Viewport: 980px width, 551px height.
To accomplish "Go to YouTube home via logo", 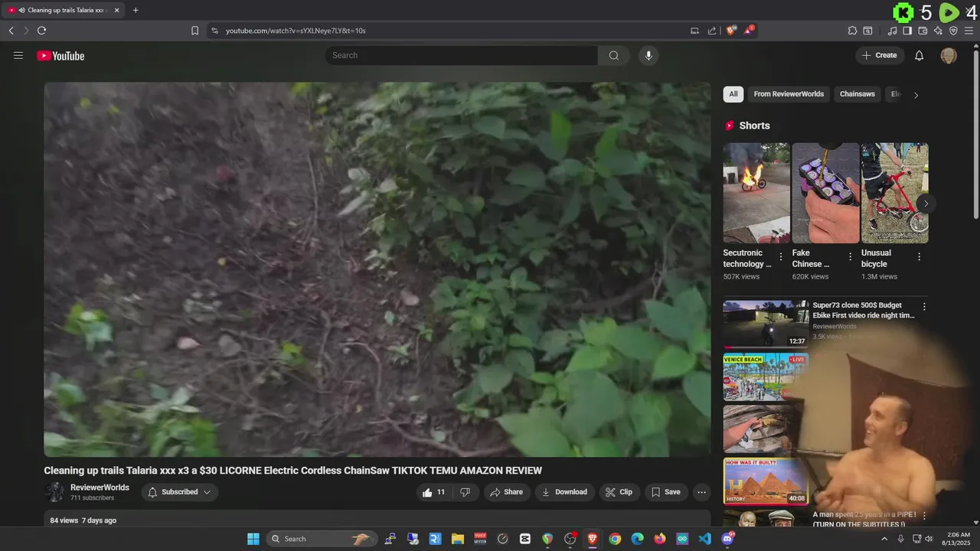I will (x=60, y=56).
